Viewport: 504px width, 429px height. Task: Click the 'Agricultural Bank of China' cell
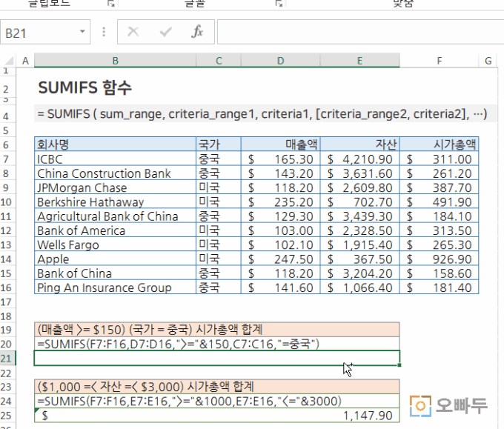[x=115, y=216]
